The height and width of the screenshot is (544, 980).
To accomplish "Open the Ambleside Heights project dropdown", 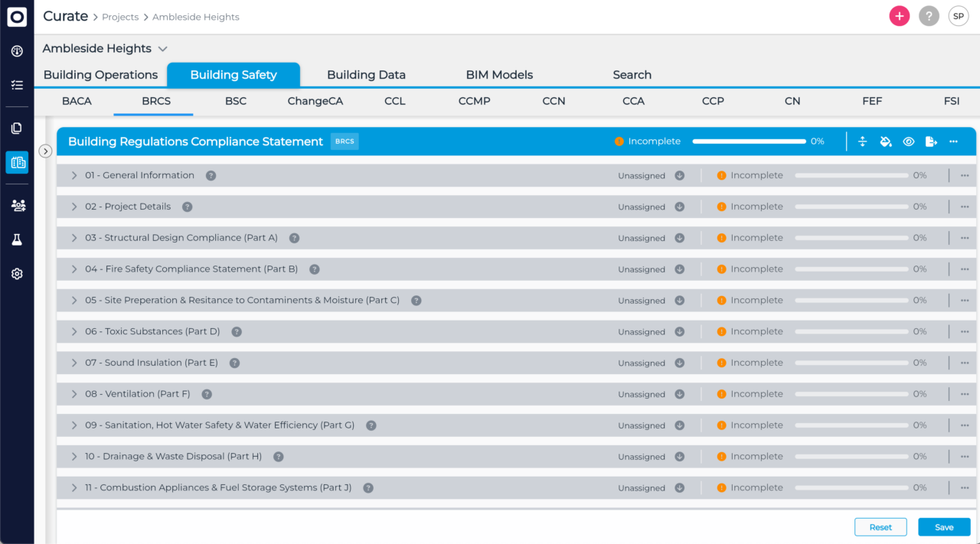I will click(x=162, y=49).
